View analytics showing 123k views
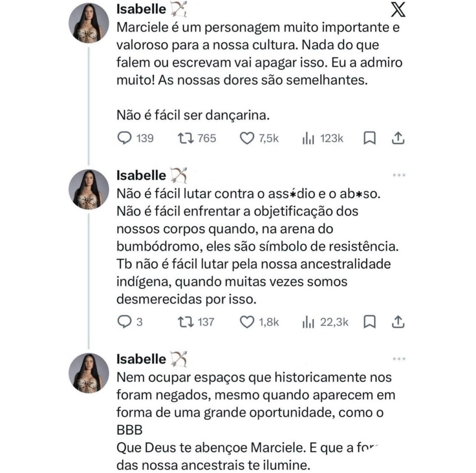Viewport: 476px width, 473px height. click(x=309, y=138)
